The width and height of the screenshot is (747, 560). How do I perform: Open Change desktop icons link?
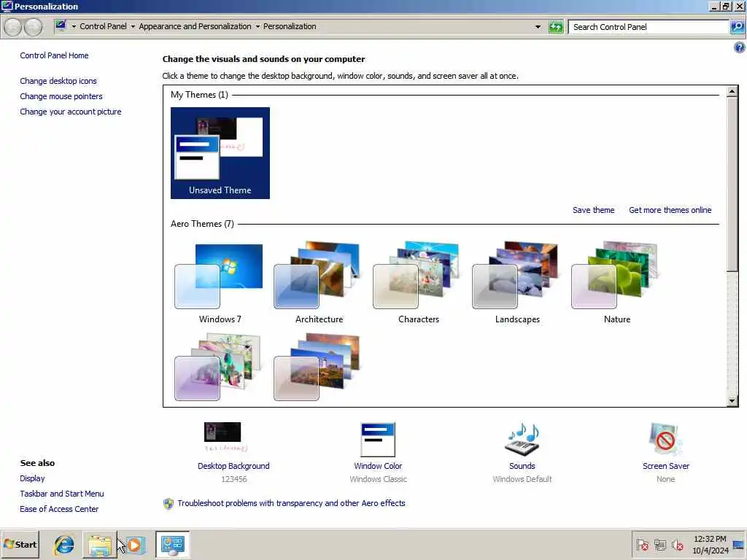coord(58,81)
